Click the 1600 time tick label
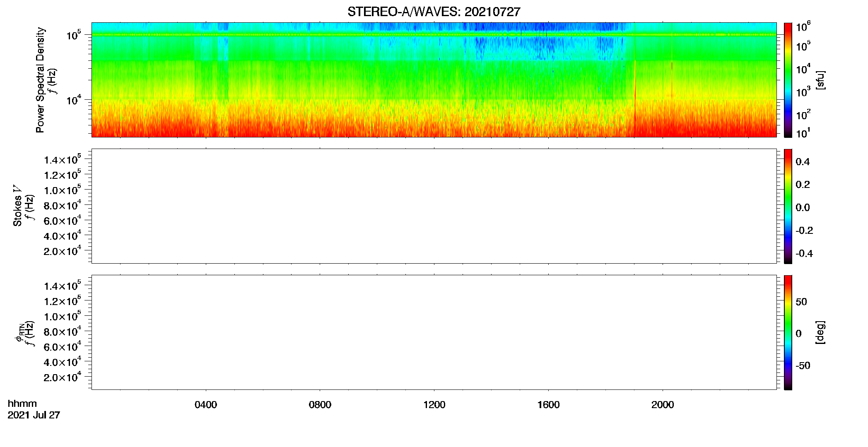Screen dimensions: 868x447 (x=549, y=405)
